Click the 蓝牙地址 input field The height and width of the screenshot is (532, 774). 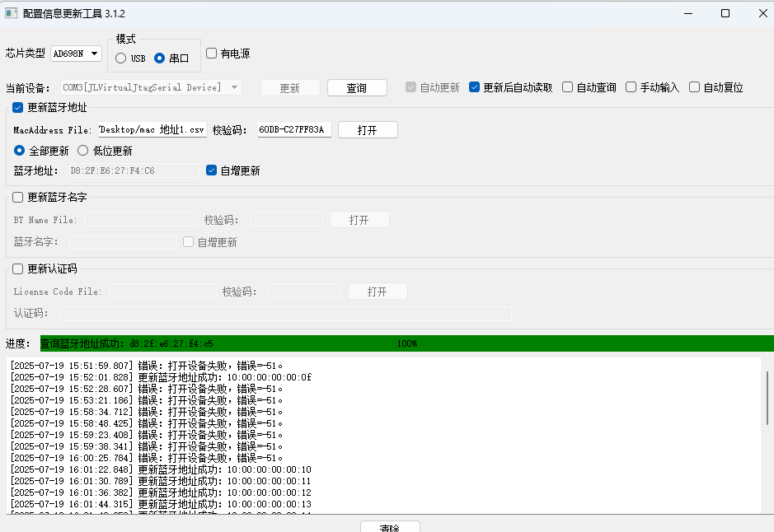click(134, 170)
